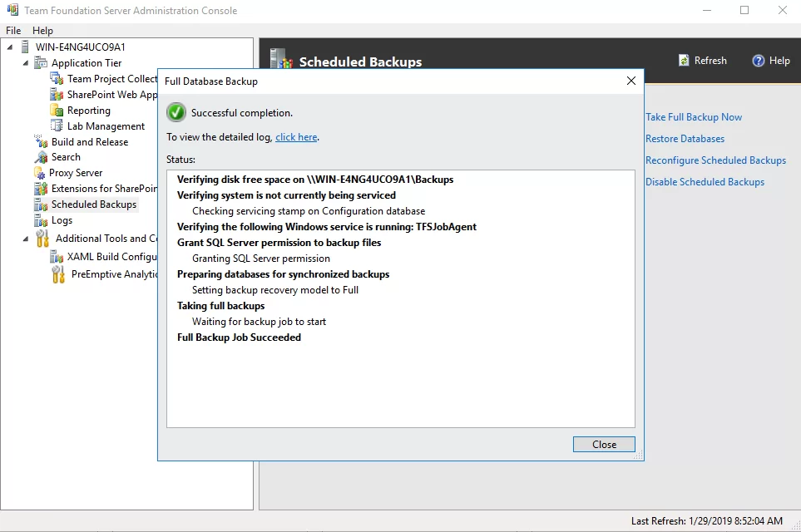This screenshot has width=801, height=532.
Task: Click the XAML Build Configuration icon
Action: 57,257
